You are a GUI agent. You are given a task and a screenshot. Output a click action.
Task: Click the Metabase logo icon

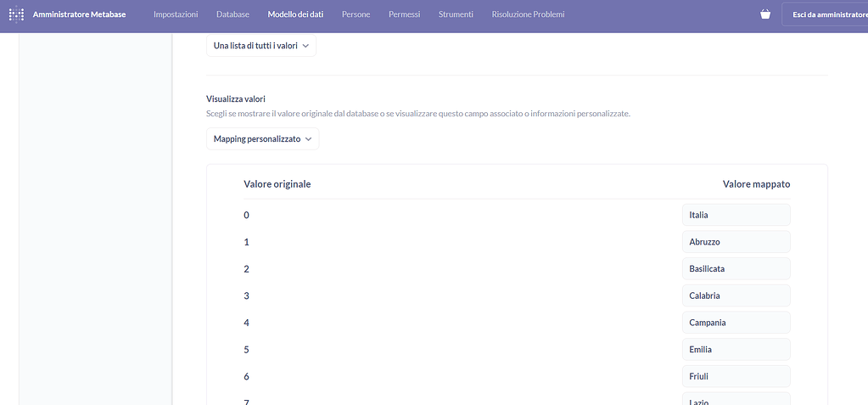(17, 14)
